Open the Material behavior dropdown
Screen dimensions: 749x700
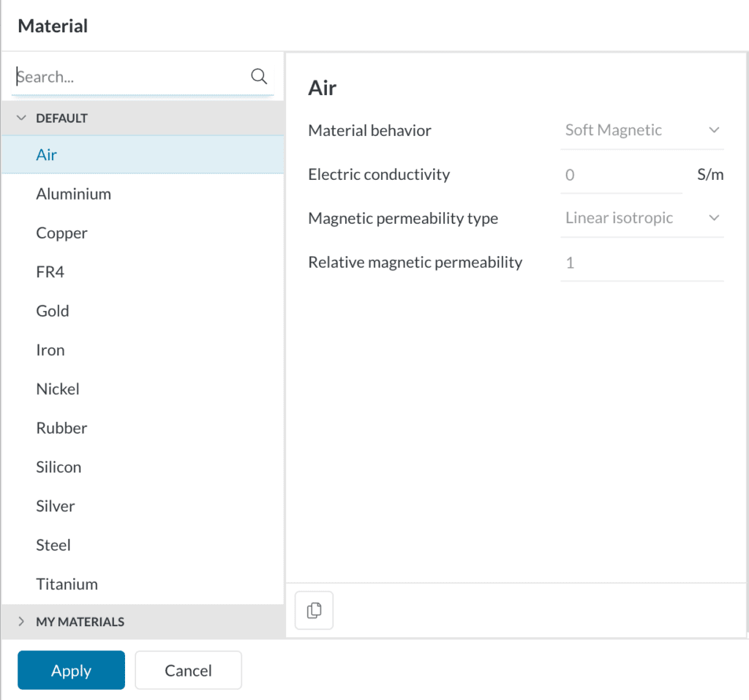(641, 130)
